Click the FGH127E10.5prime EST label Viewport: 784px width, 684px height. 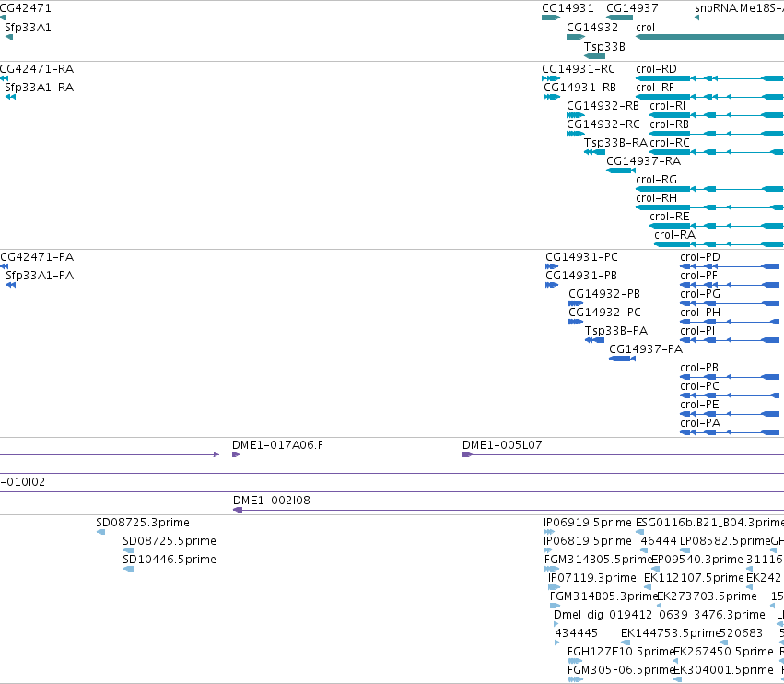(622, 652)
